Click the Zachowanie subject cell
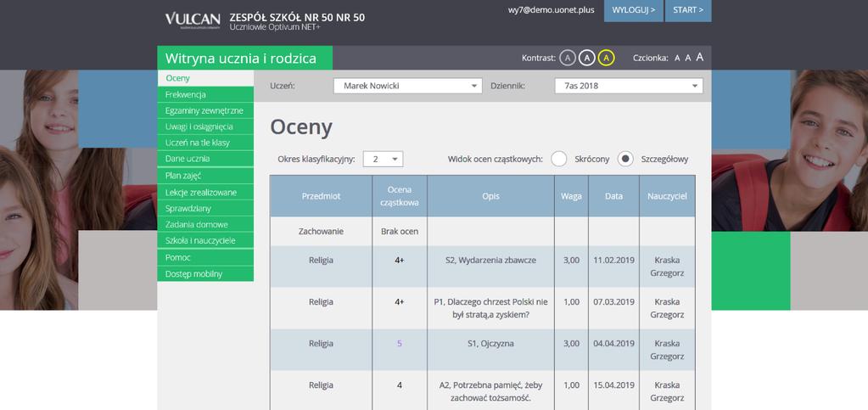This screenshot has height=410, width=868. 321,232
